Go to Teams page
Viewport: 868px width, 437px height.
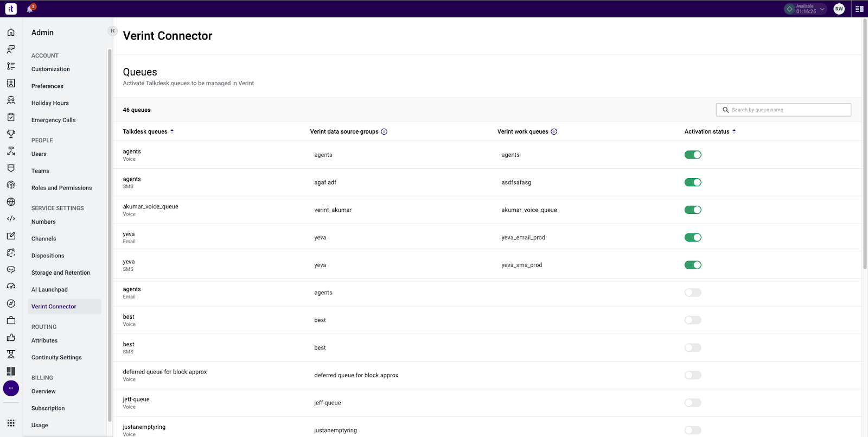(40, 171)
